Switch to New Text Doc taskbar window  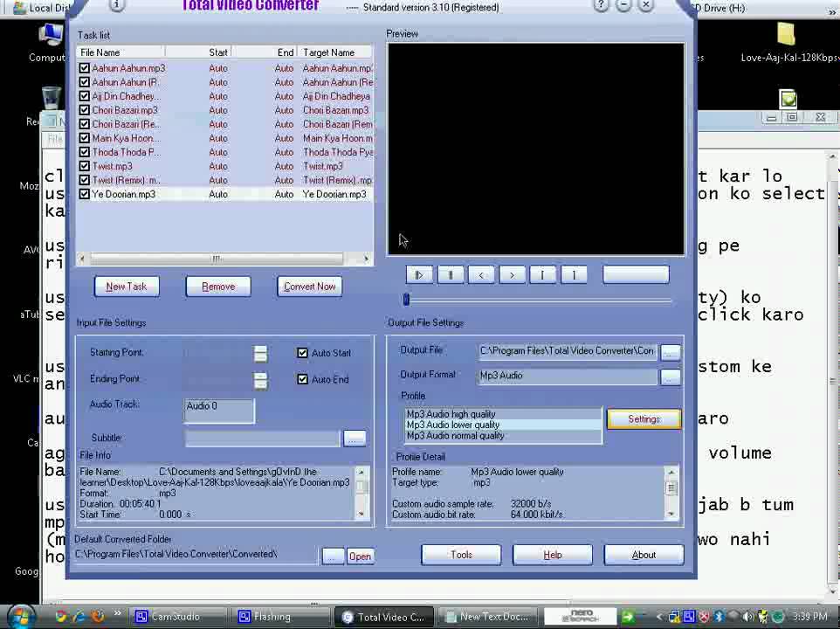489,617
